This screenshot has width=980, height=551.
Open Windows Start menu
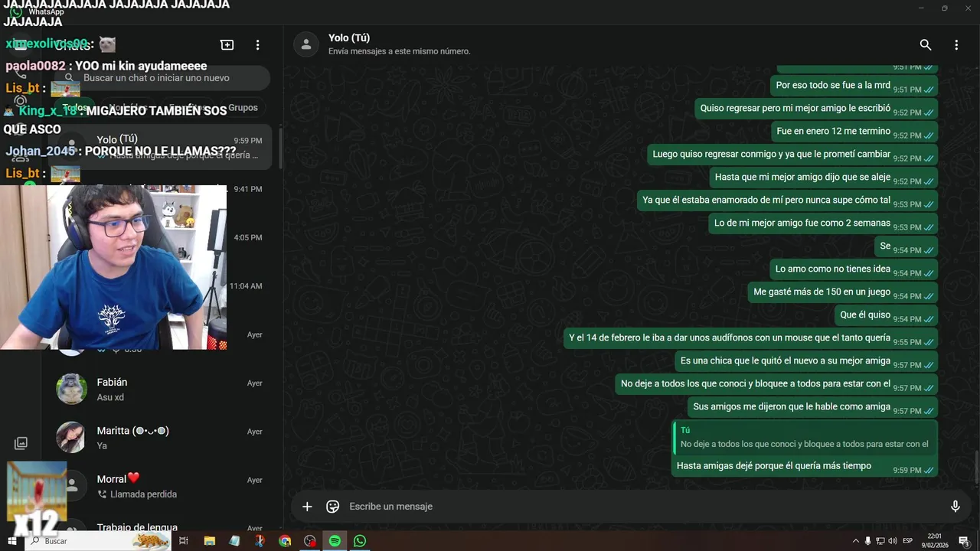[x=12, y=541]
